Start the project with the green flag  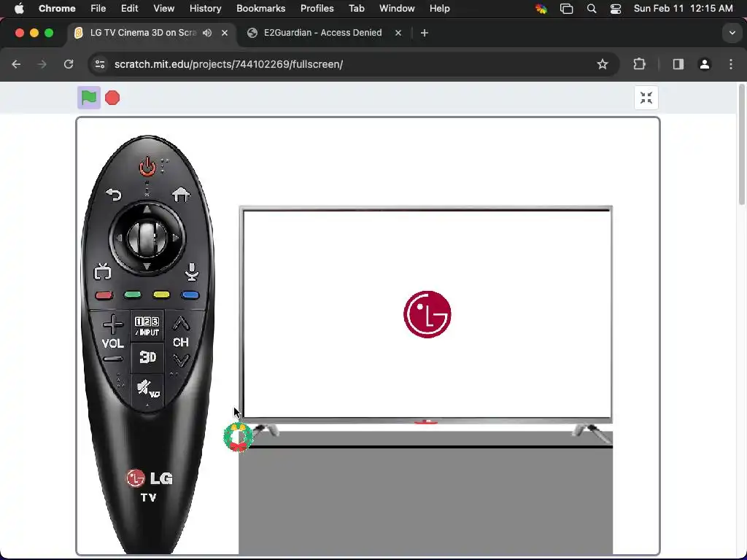point(89,98)
